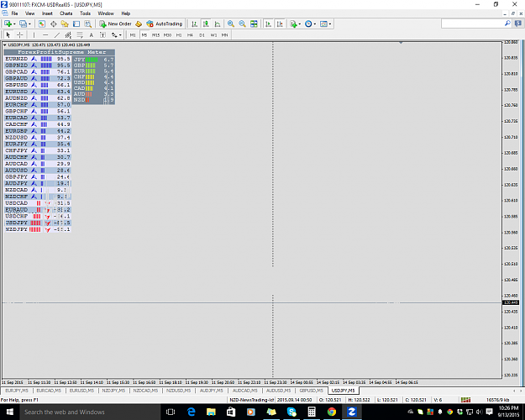
Task: Switch timeframe to D1
Action: [202, 34]
